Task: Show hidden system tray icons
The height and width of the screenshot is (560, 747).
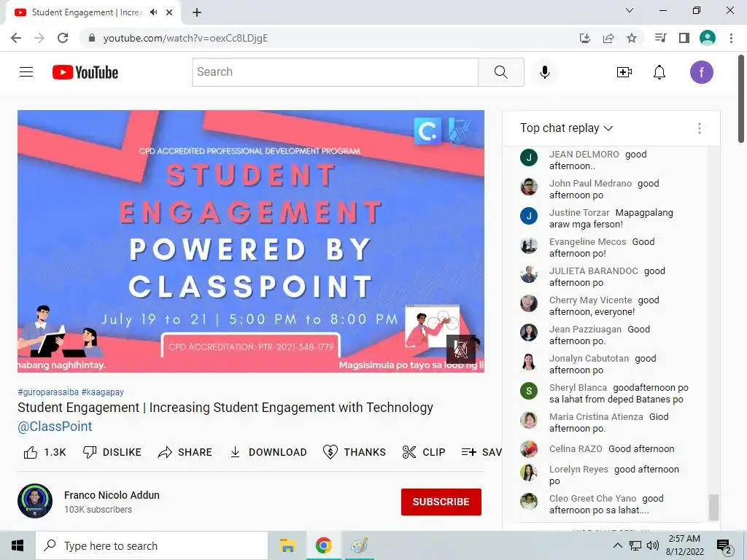Action: [x=617, y=545]
